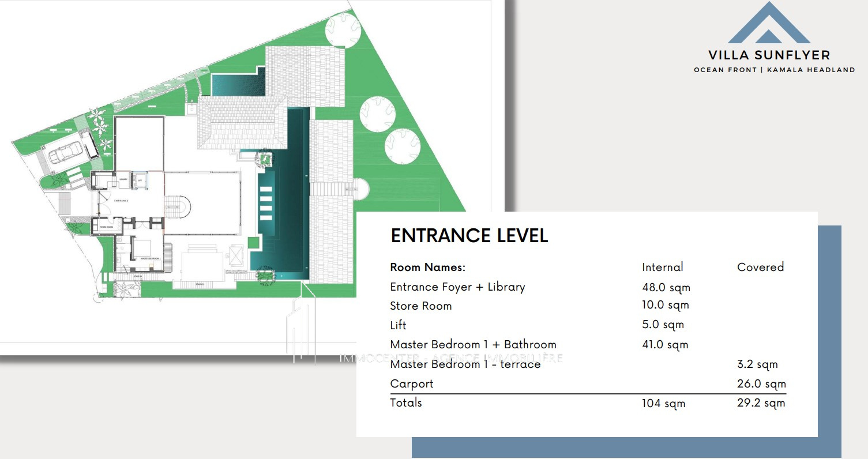Click Ocean Front | Kamala Headland subtitle
This screenshot has height=459, width=868.
pos(774,70)
